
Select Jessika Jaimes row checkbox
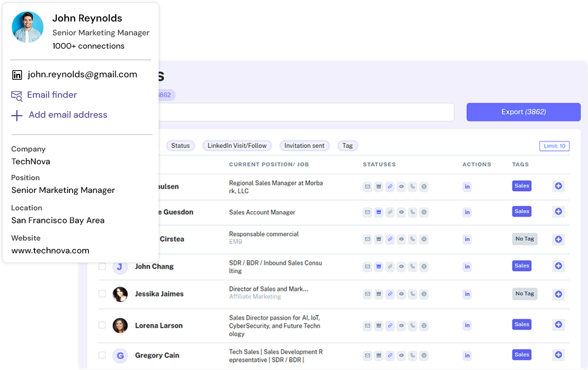click(x=102, y=294)
